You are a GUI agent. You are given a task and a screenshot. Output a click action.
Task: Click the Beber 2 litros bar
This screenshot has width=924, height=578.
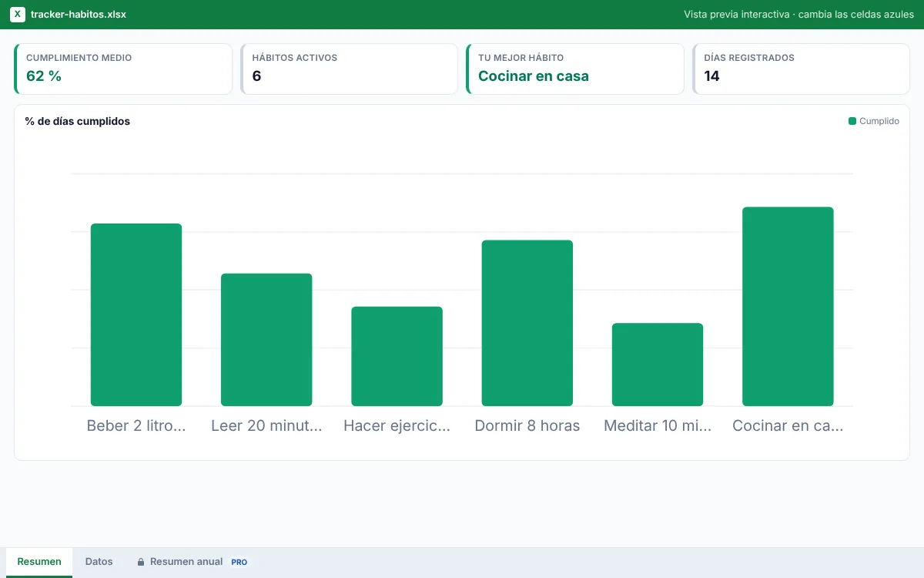pos(136,314)
